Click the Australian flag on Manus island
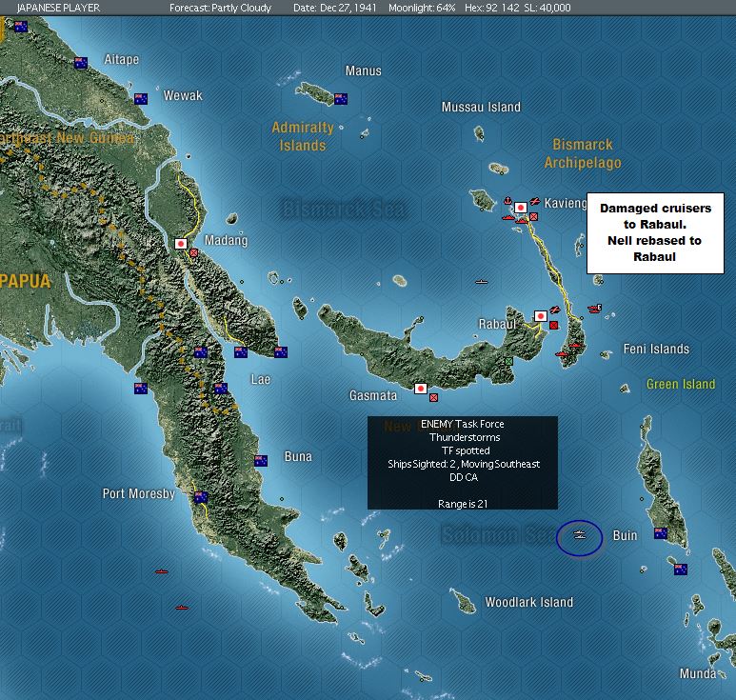 coord(341,99)
